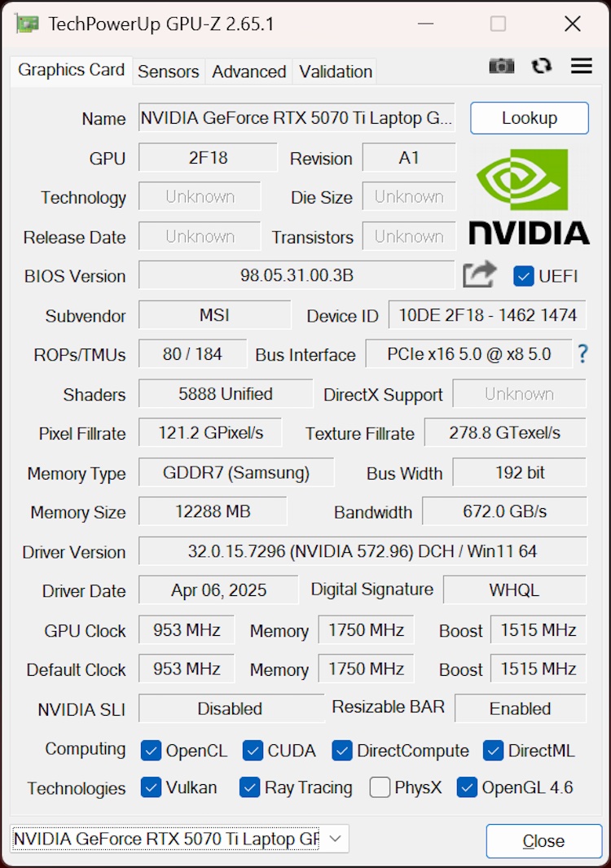Click the NVIDIA logo
This screenshot has width=611, height=868.
tap(529, 196)
